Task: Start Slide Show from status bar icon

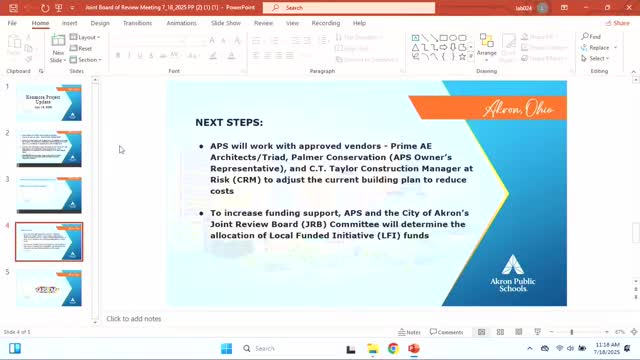Action: tap(537, 332)
